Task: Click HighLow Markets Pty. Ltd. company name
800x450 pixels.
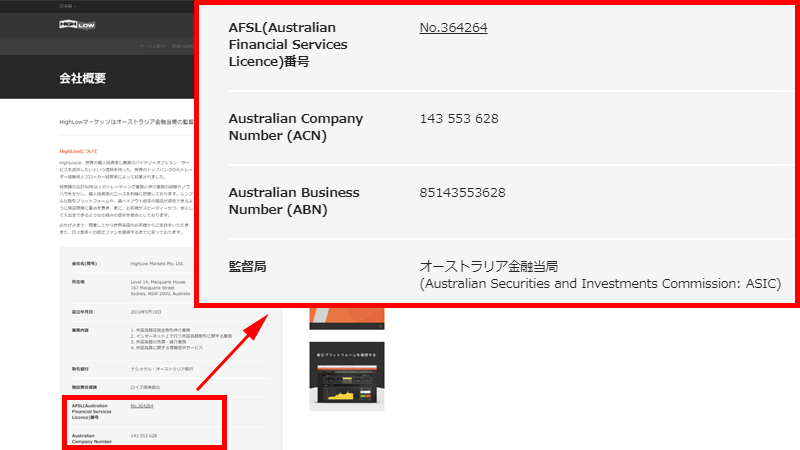Action: pyautogui.click(x=157, y=264)
